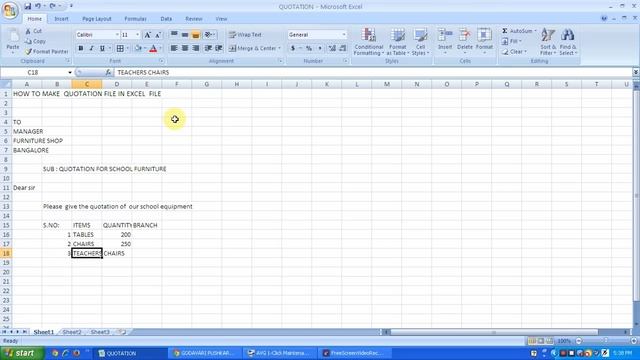Enable Wrap Text
Image resolution: width=640 pixels, height=360 pixels.
(x=245, y=35)
